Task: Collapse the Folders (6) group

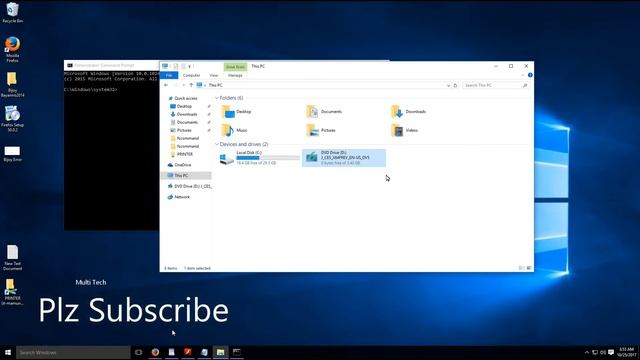Action: click(x=217, y=98)
